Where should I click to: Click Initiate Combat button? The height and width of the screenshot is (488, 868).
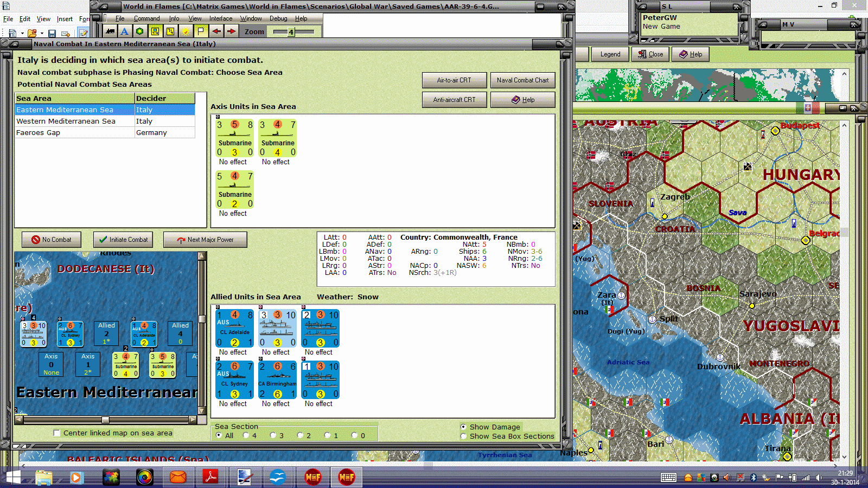[123, 240]
